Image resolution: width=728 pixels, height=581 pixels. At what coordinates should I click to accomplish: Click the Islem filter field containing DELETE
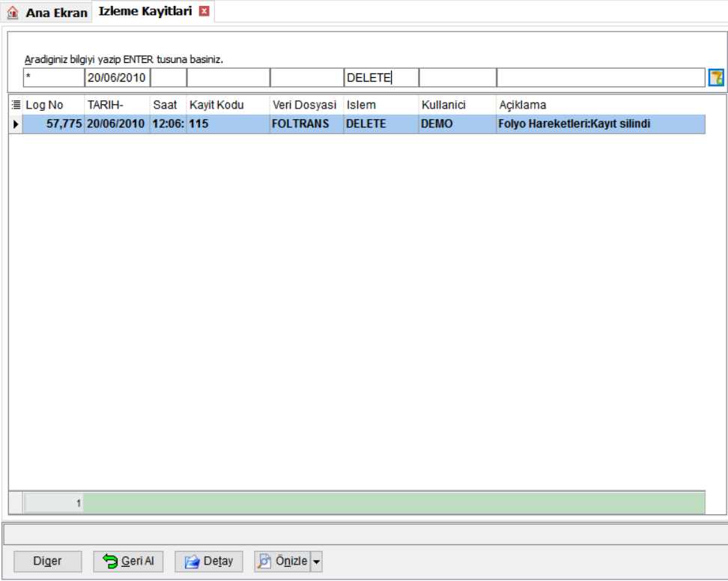click(382, 78)
